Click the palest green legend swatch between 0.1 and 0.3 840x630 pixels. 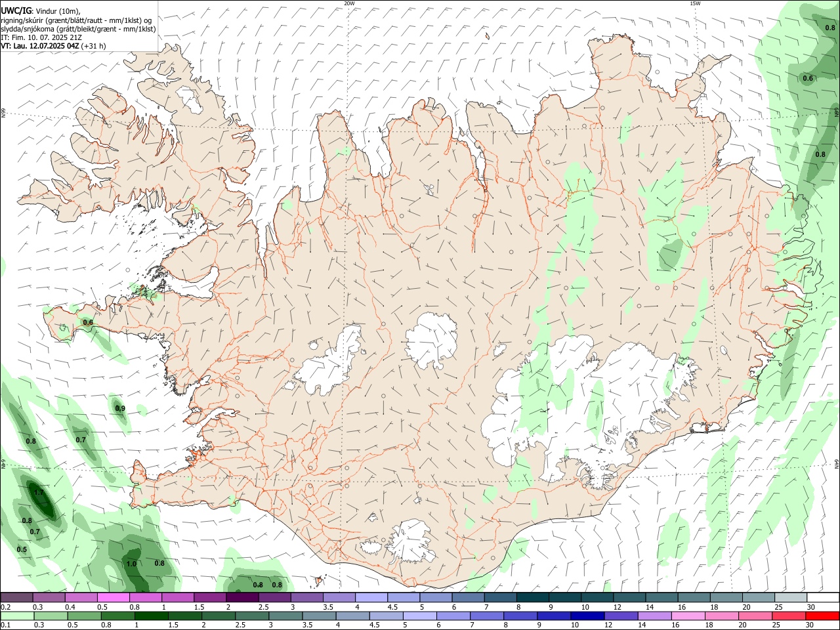18,616
